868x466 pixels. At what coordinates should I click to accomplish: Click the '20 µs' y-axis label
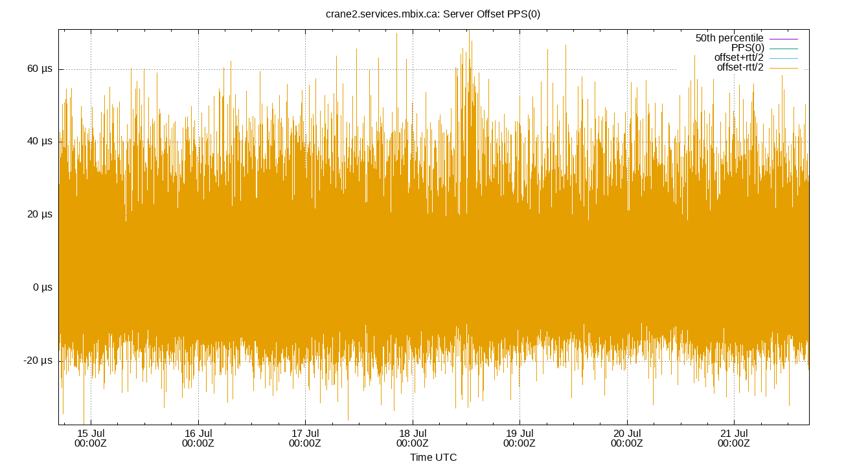(x=40, y=215)
